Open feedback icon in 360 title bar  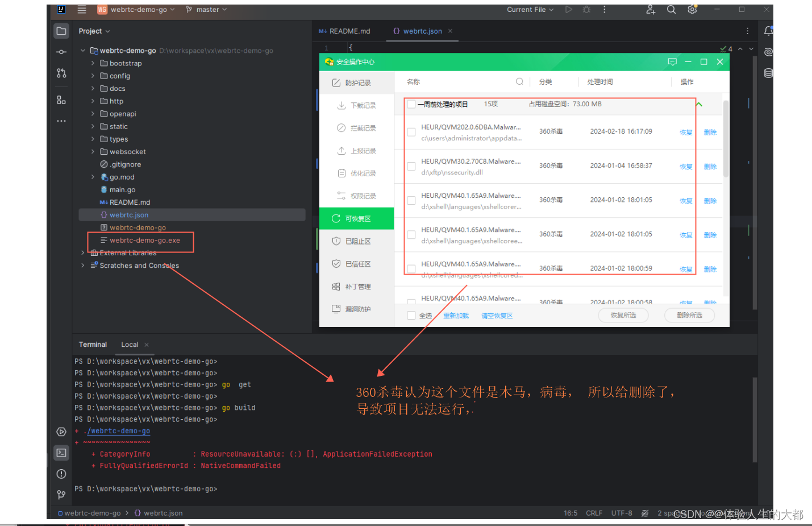click(x=672, y=61)
